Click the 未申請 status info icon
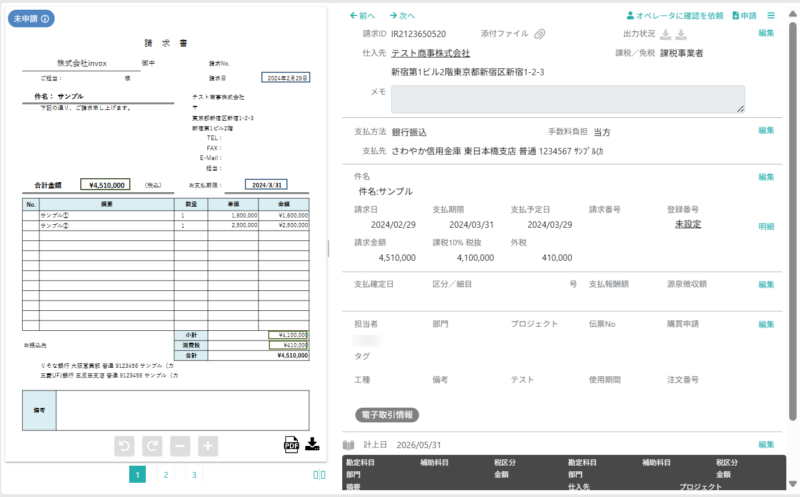The width and height of the screenshot is (800, 497). tap(45, 19)
